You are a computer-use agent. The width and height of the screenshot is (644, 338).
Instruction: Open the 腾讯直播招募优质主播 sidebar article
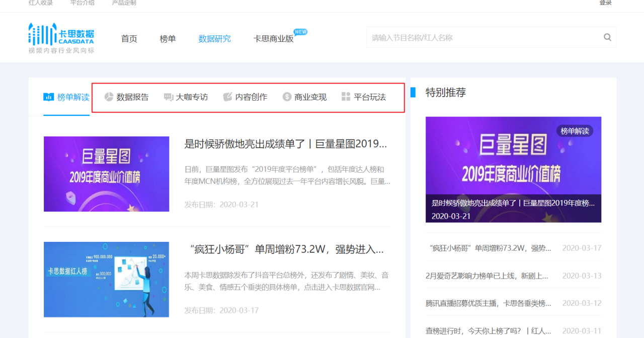tap(488, 303)
